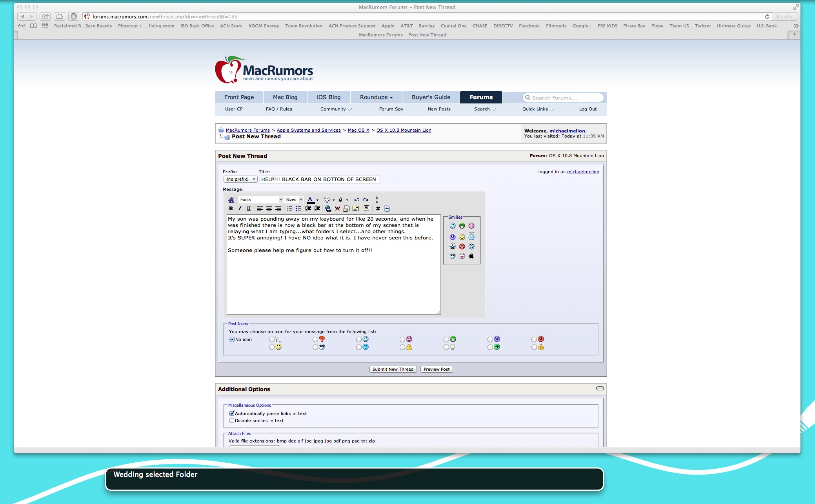Go to the Front Page tab
This screenshot has height=504, width=815.
239,97
